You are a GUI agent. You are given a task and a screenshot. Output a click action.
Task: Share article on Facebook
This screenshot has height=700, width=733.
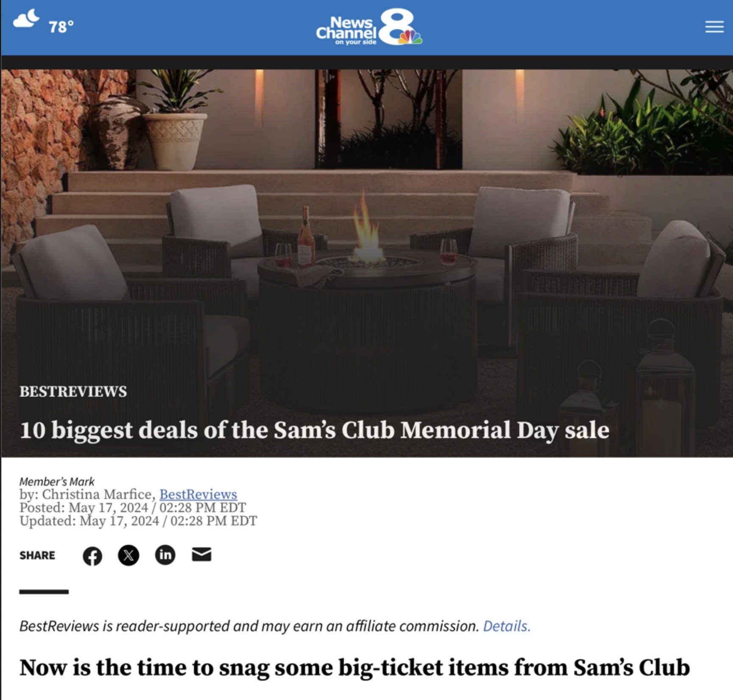pos(92,556)
